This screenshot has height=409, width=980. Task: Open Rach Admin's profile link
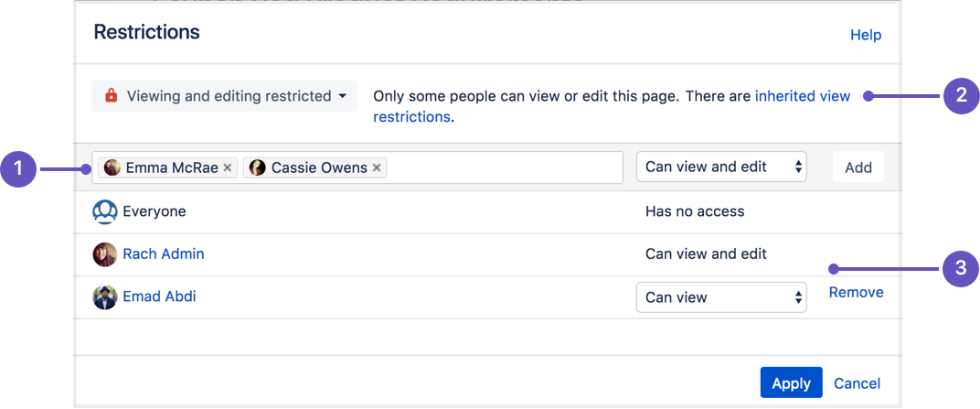(x=164, y=253)
